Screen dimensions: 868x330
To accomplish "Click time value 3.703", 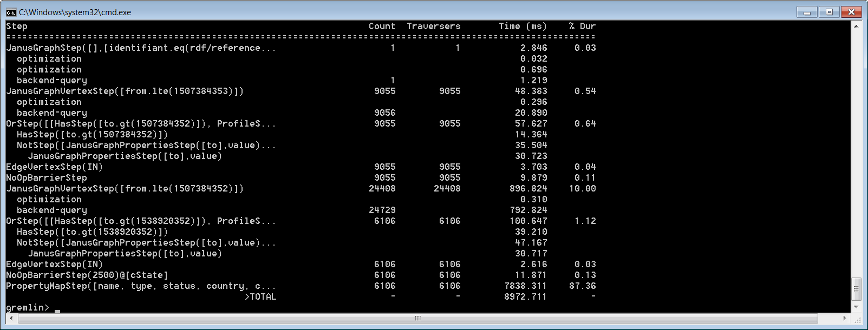I will (533, 167).
